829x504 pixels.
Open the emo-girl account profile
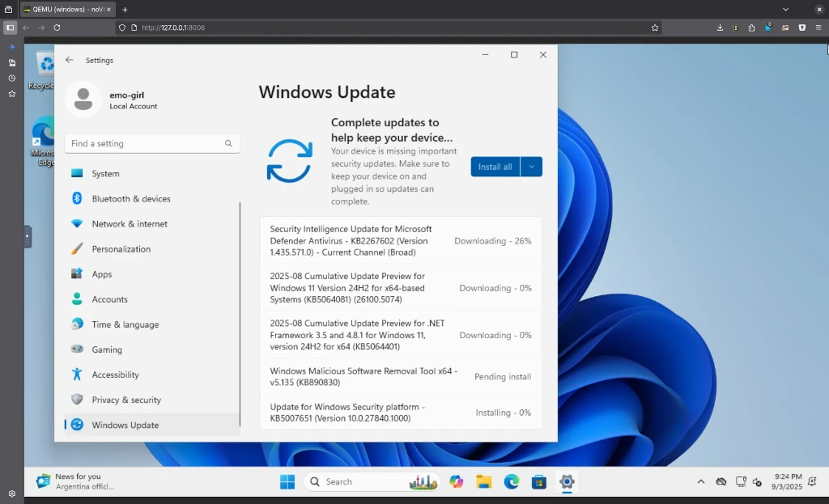pos(112,100)
